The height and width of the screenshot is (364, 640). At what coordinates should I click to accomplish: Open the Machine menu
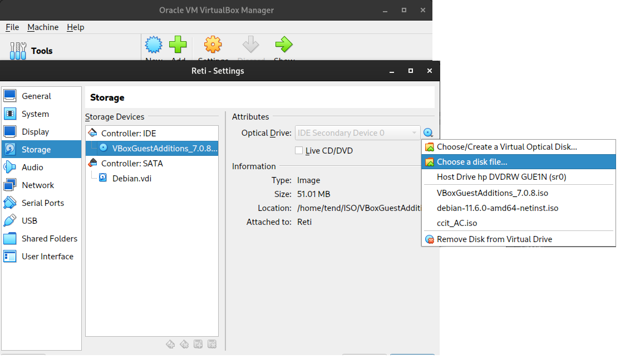(x=43, y=27)
